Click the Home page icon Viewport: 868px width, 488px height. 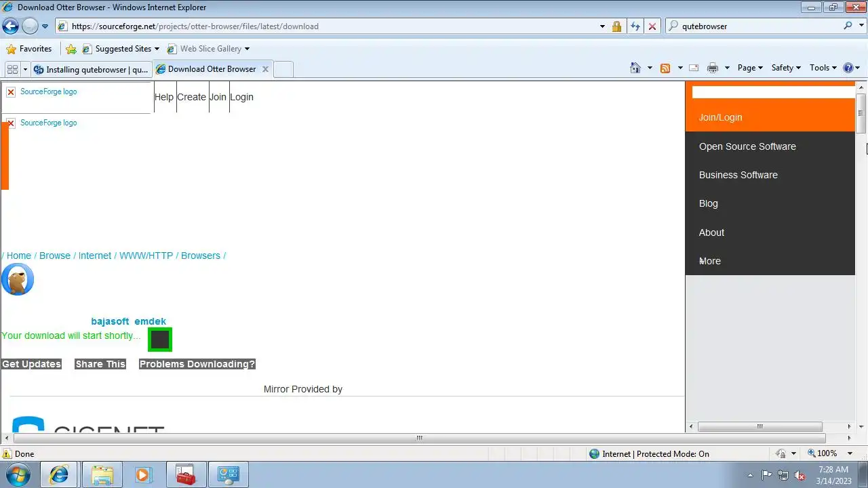point(635,68)
